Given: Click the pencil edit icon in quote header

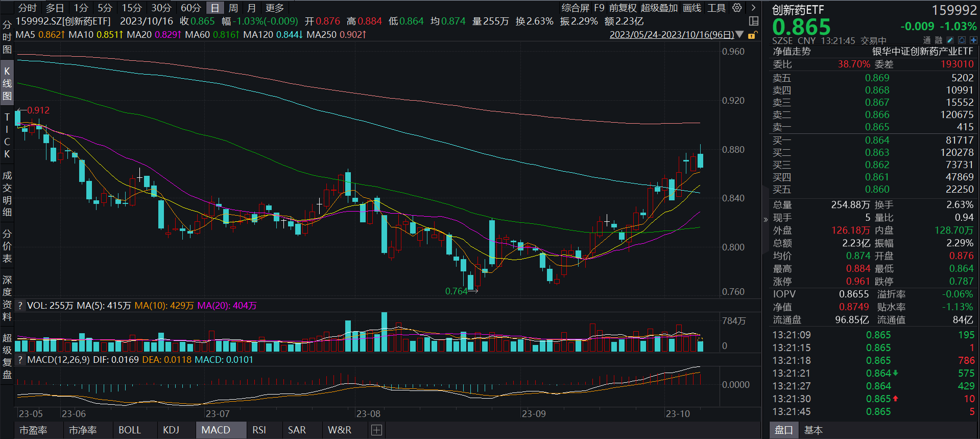Looking at the screenshot, I should pos(950,40).
